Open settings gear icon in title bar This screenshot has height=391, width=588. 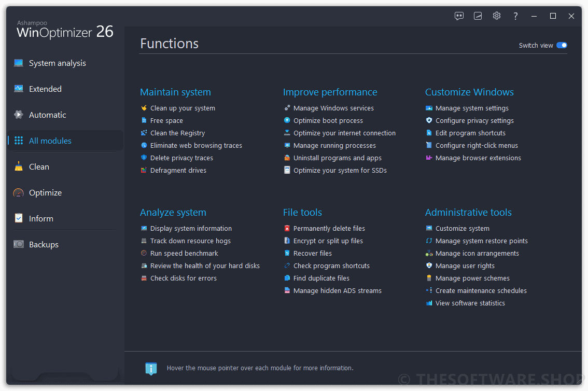pyautogui.click(x=497, y=16)
